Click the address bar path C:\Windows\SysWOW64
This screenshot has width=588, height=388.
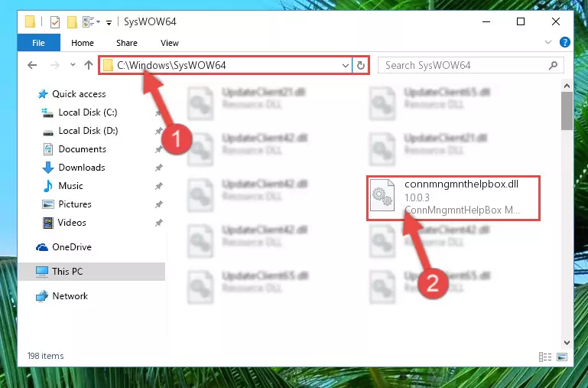tap(171, 65)
